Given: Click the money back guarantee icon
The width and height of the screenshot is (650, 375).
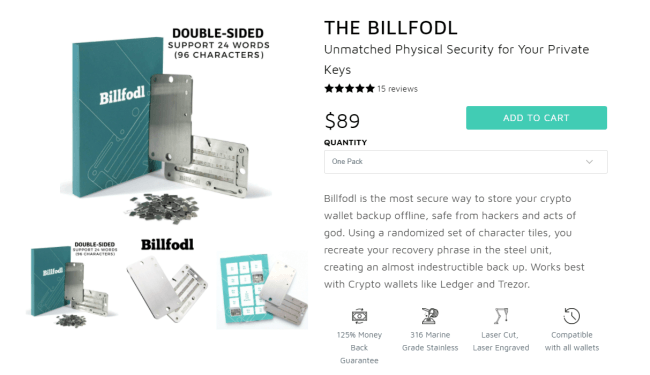Looking at the screenshot, I should click(359, 316).
